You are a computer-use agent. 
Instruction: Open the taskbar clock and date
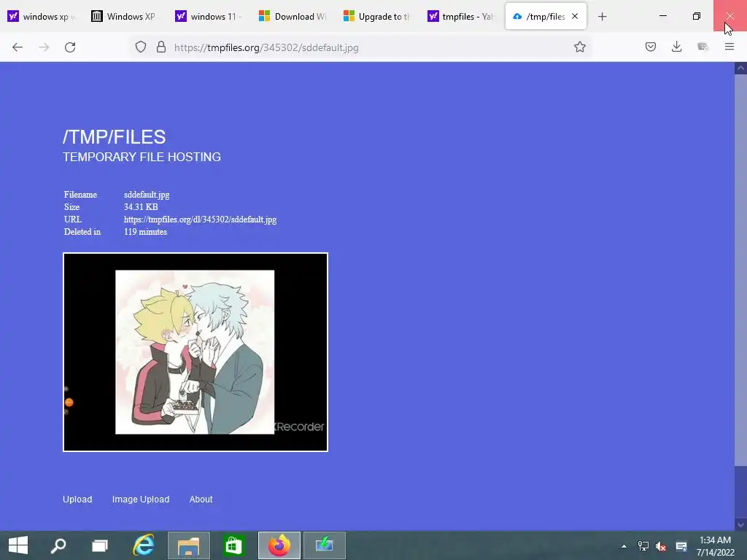tap(715, 546)
